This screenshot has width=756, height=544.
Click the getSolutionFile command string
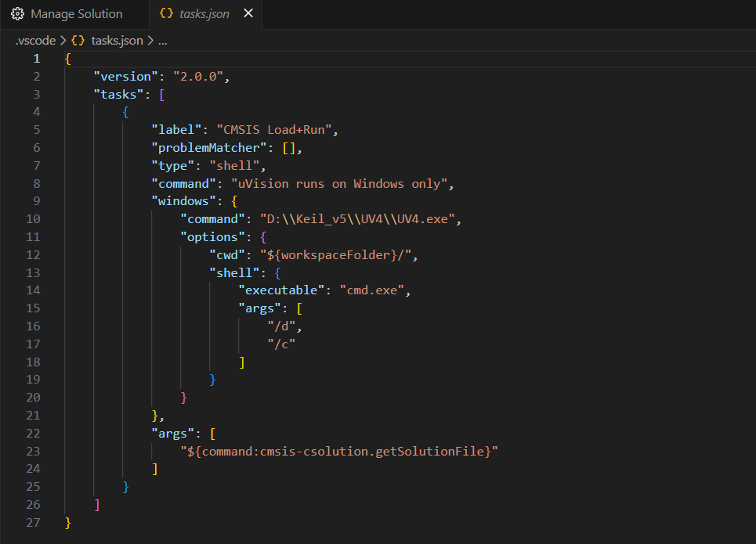pyautogui.click(x=338, y=451)
